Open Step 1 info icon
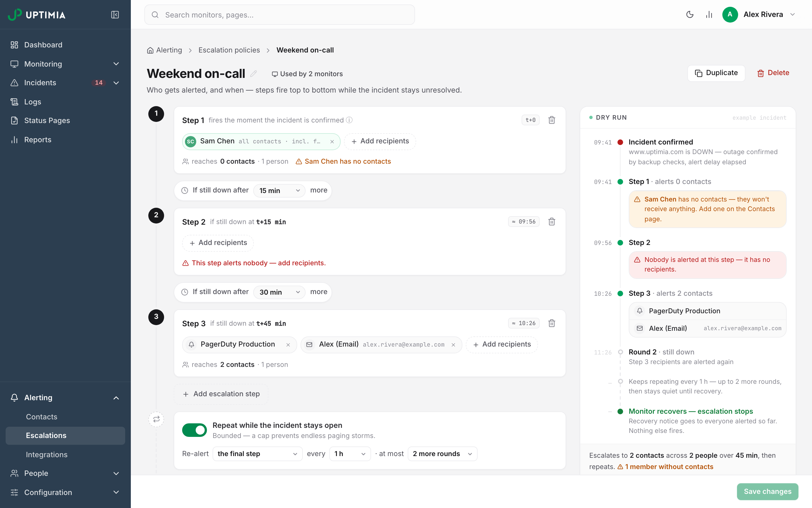812x508 pixels. tap(349, 120)
